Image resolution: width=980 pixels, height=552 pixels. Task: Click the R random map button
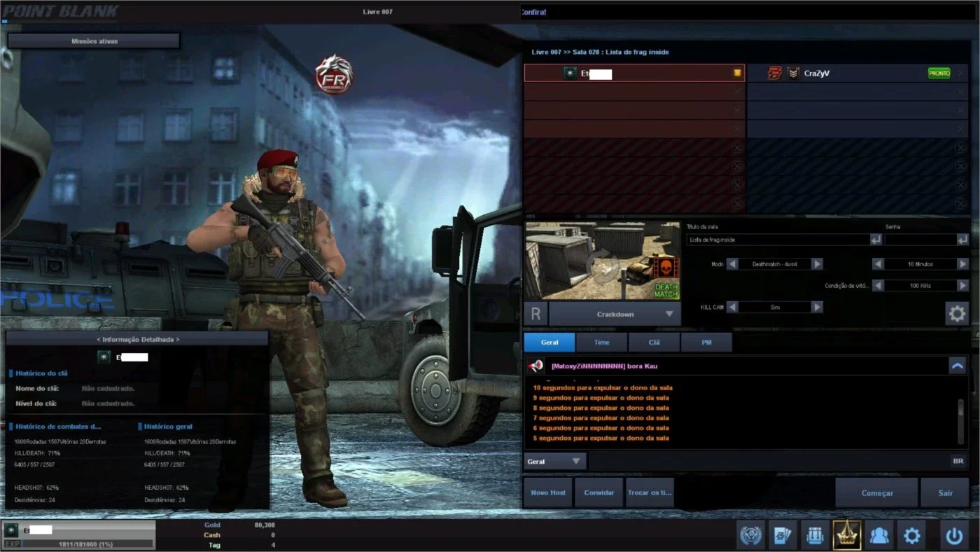click(x=535, y=314)
